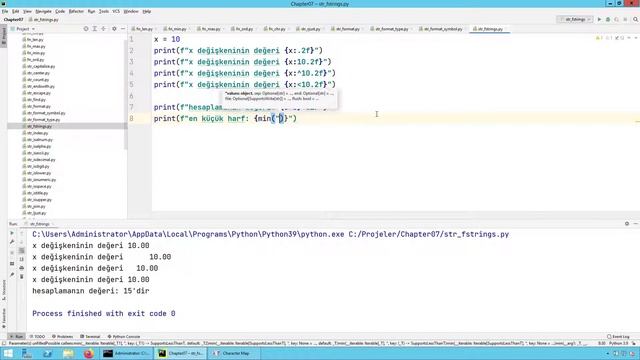Click Chapter07 in the navigation breadcrumb

point(13,20)
